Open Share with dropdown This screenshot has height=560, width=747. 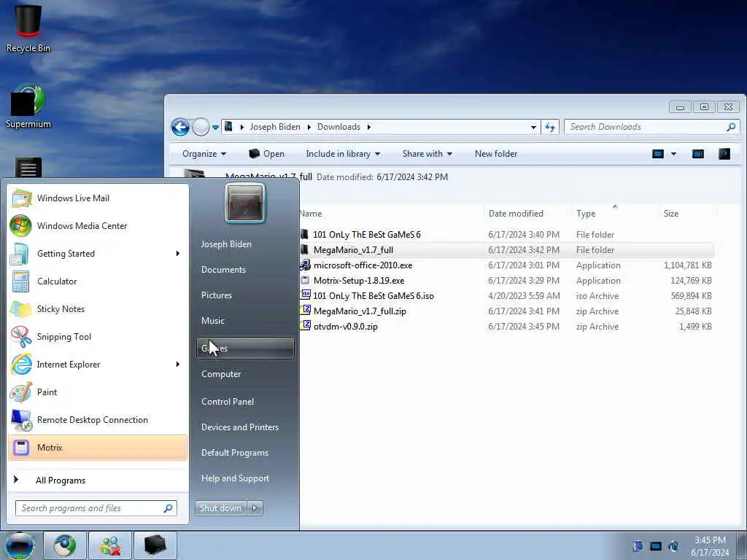(x=427, y=154)
